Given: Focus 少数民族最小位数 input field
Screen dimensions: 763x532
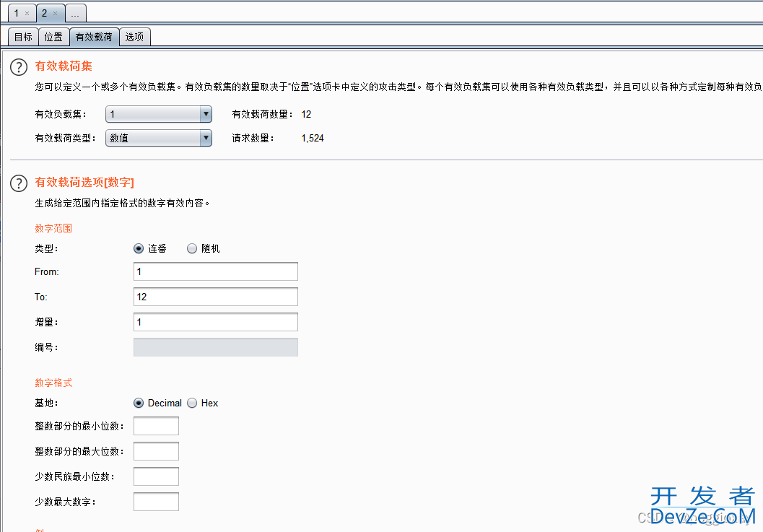Looking at the screenshot, I should tap(156, 476).
